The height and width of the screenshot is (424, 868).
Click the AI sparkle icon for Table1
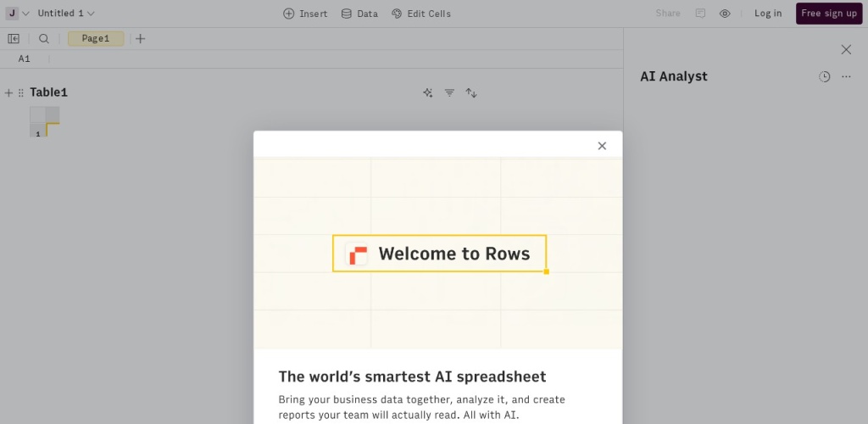(427, 92)
